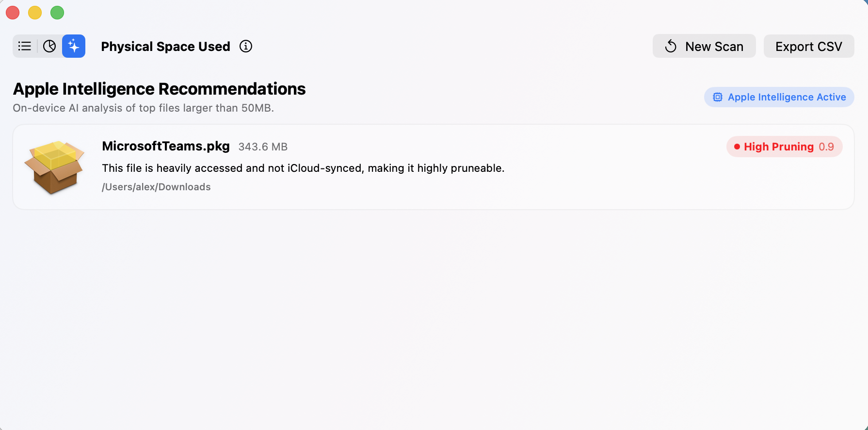This screenshot has width=868, height=430.
Task: Select the sparkle AI recommendations view
Action: click(x=74, y=46)
